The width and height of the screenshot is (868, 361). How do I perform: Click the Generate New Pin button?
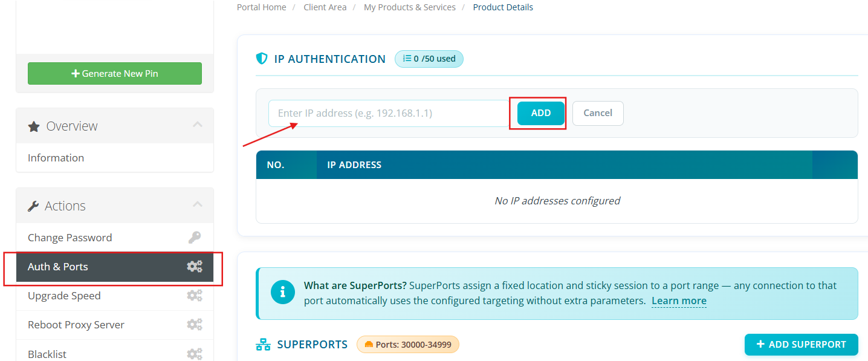[x=115, y=73]
